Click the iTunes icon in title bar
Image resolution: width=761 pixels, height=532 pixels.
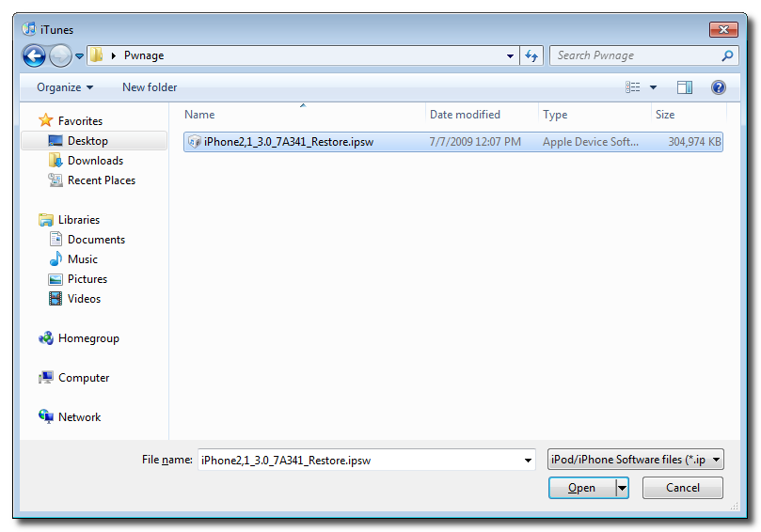click(x=29, y=29)
